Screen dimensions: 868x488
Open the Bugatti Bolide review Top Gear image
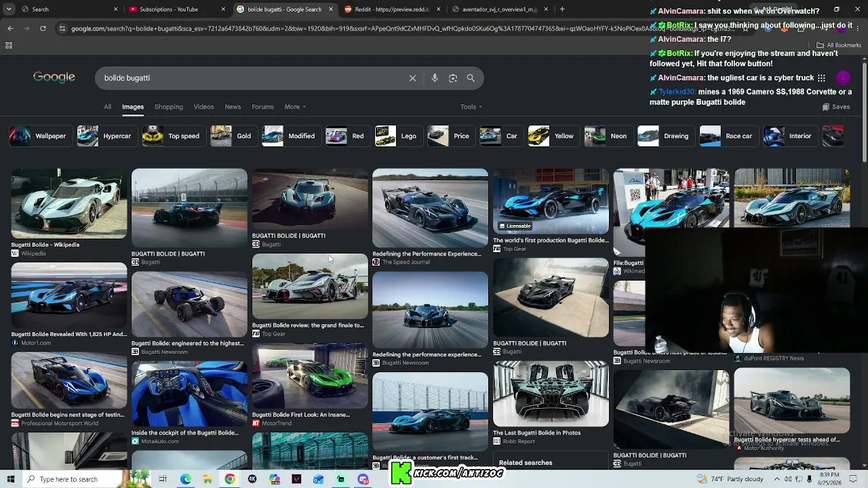pos(310,286)
